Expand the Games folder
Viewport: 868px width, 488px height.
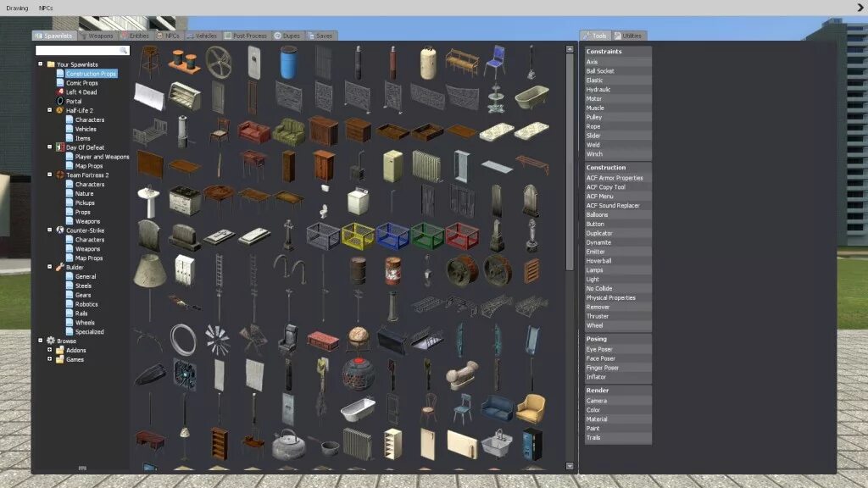pyautogui.click(x=50, y=359)
